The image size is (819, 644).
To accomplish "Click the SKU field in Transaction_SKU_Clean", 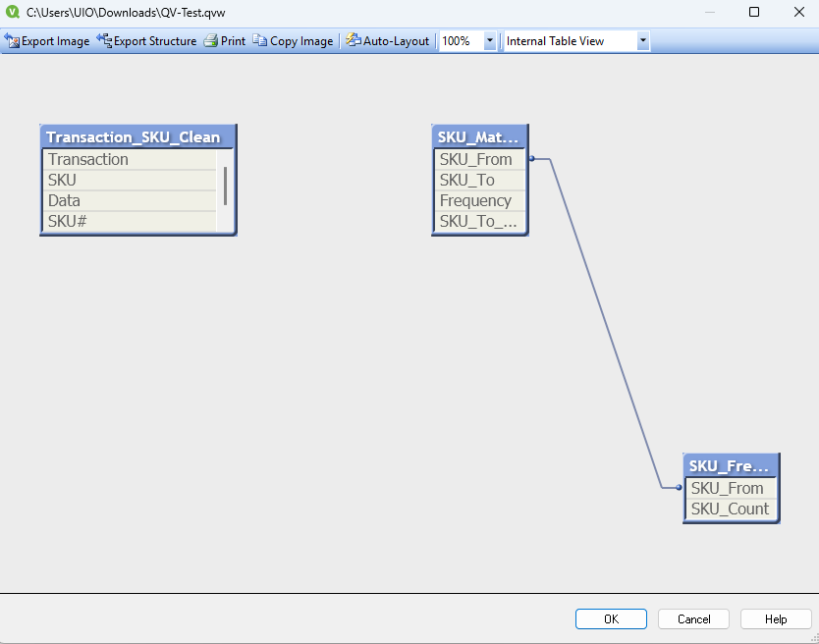I will [x=129, y=181].
